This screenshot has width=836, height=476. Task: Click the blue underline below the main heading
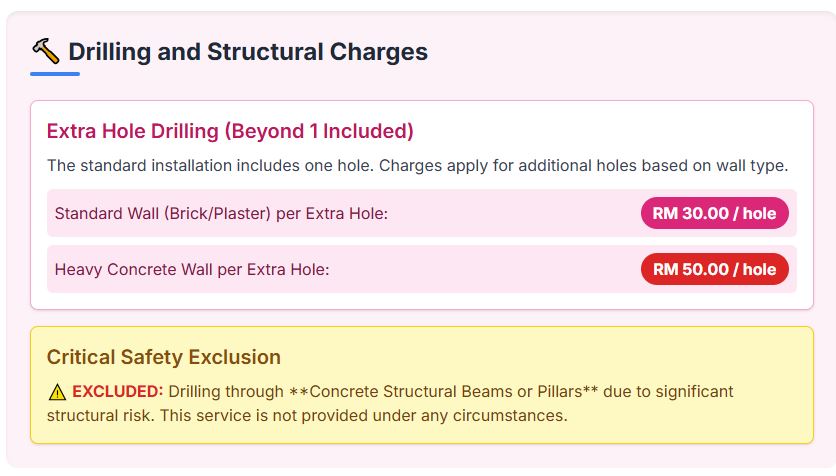click(x=55, y=73)
